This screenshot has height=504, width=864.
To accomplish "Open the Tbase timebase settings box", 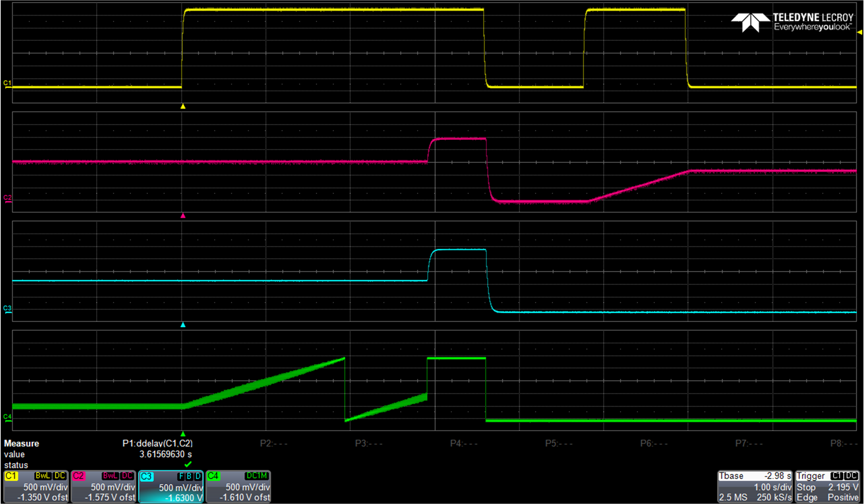I will pyautogui.click(x=755, y=487).
